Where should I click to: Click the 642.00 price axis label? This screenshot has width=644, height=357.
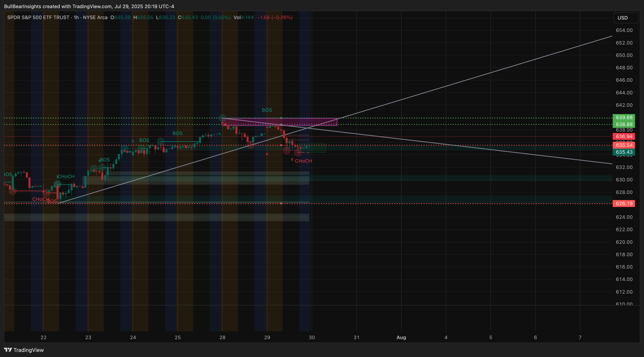(624, 105)
